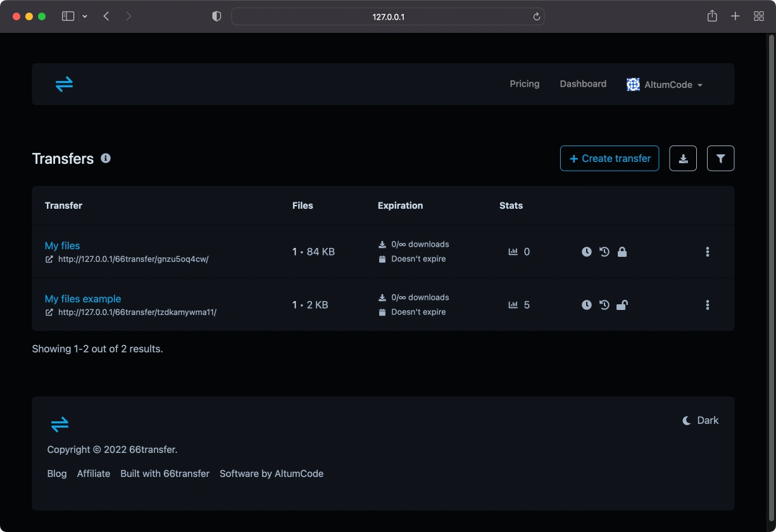Click unlocked padlock for My files example
776x532 pixels.
[622, 305]
